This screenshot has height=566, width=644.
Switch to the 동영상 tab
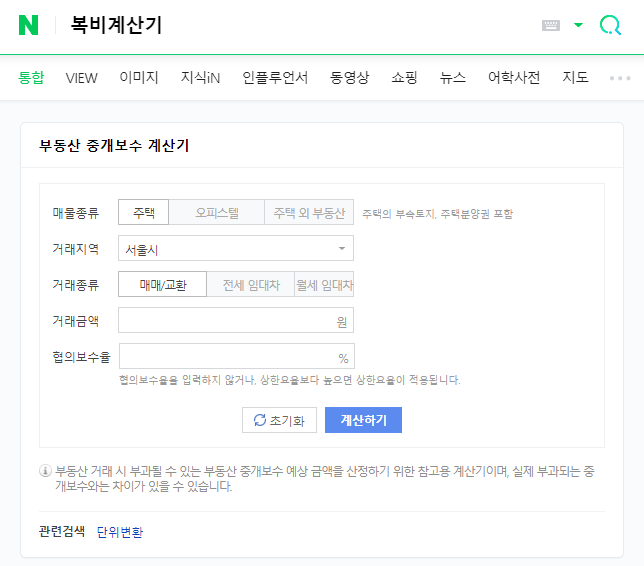[350, 77]
